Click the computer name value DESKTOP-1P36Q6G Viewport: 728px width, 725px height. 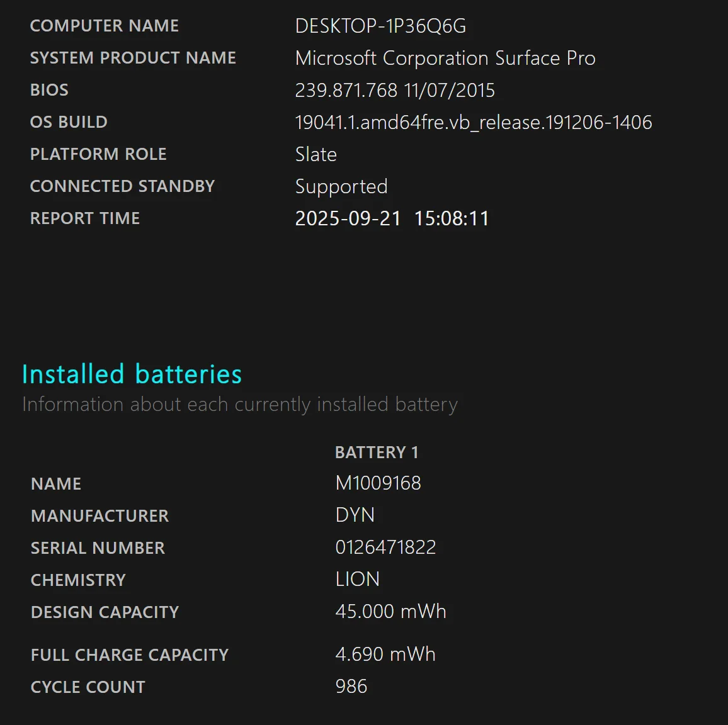380,26
